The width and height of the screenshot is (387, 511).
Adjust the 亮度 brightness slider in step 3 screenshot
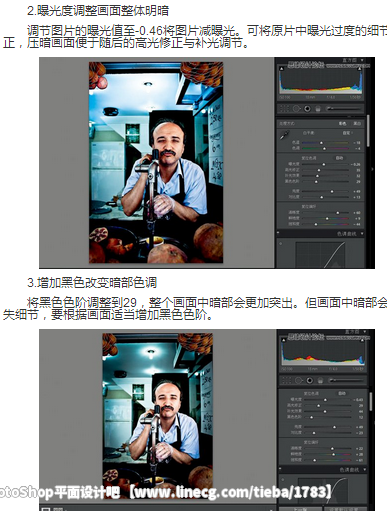click(328, 427)
